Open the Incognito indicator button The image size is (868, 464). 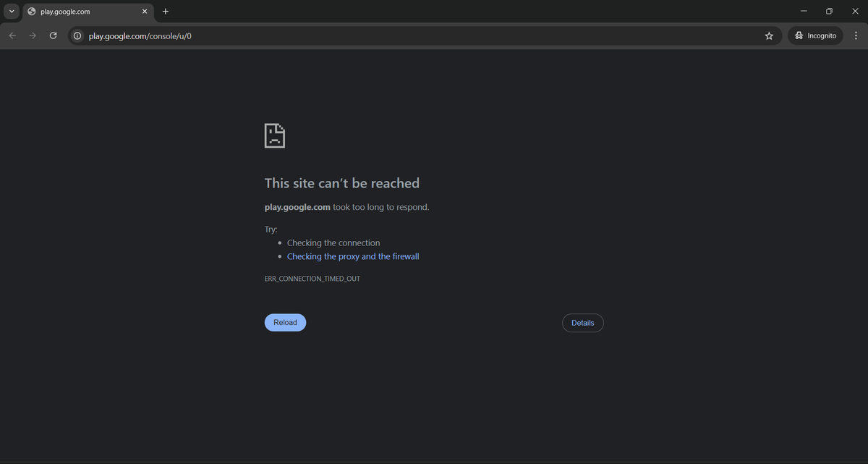[x=815, y=35]
